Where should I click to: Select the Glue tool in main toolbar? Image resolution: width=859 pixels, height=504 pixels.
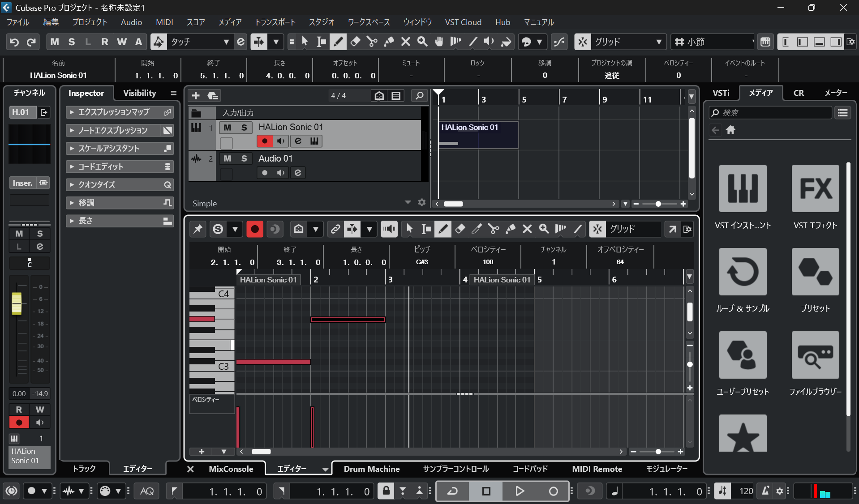click(389, 42)
